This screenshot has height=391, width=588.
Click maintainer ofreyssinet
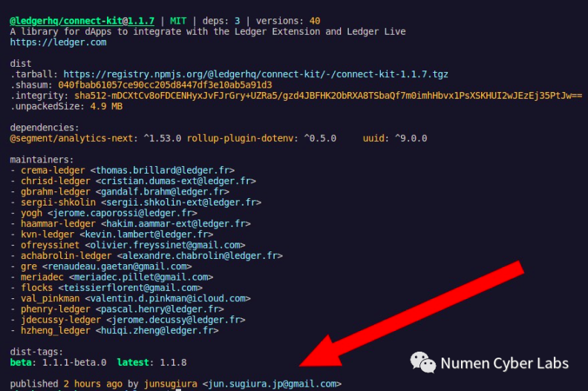point(50,245)
